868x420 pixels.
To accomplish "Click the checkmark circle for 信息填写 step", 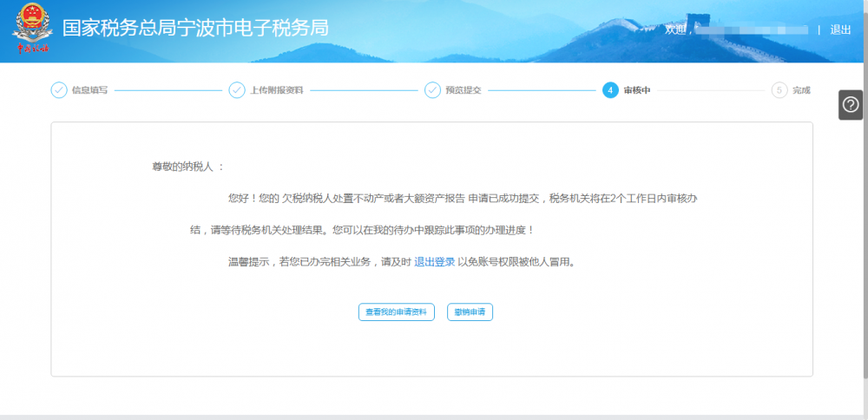I will click(x=59, y=90).
